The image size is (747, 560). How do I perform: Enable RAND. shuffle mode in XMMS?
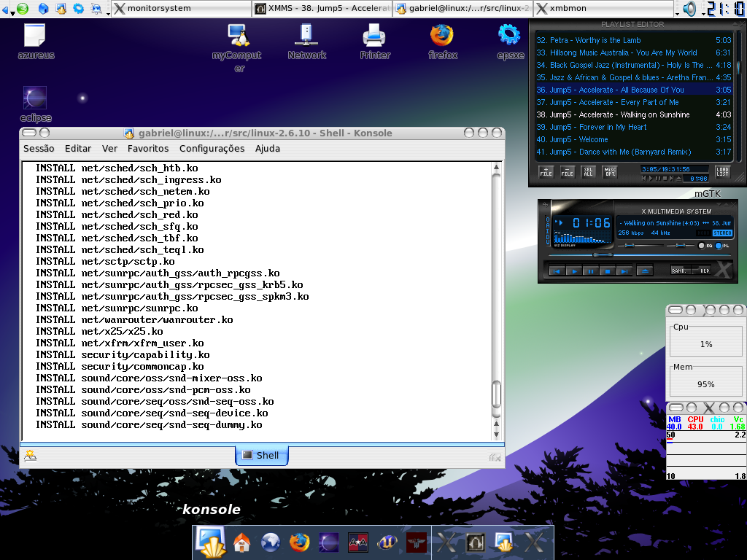pyautogui.click(x=680, y=271)
